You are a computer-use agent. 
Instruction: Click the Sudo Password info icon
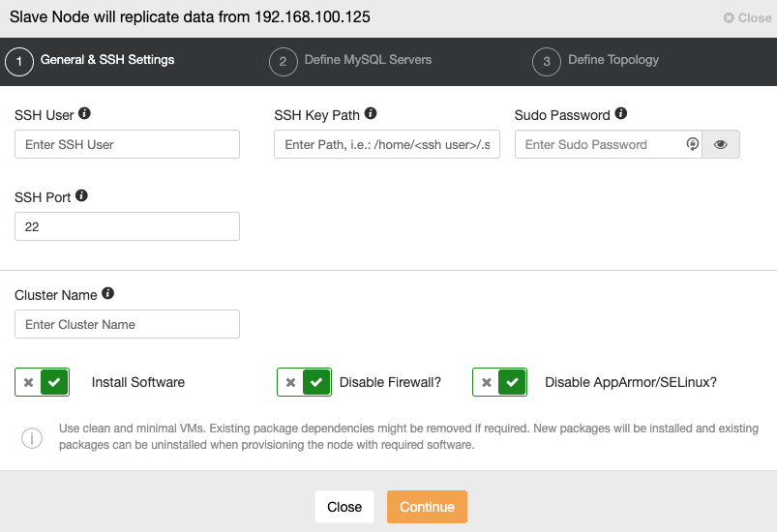[621, 113]
